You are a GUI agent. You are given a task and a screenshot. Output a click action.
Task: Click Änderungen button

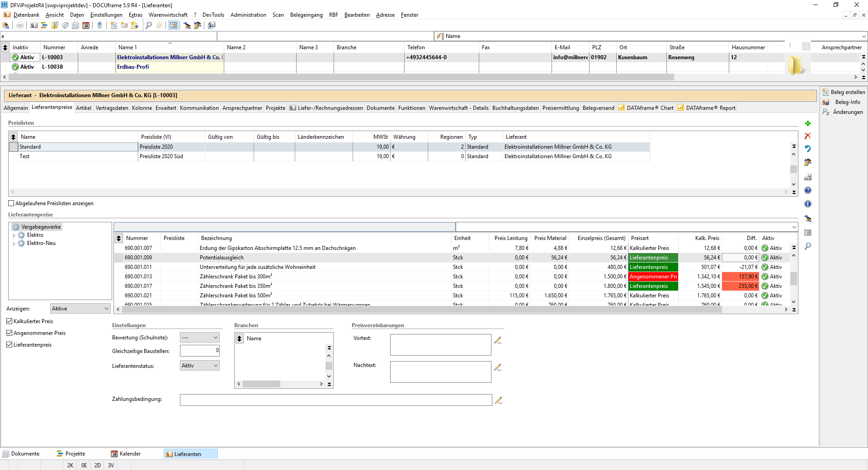click(843, 112)
